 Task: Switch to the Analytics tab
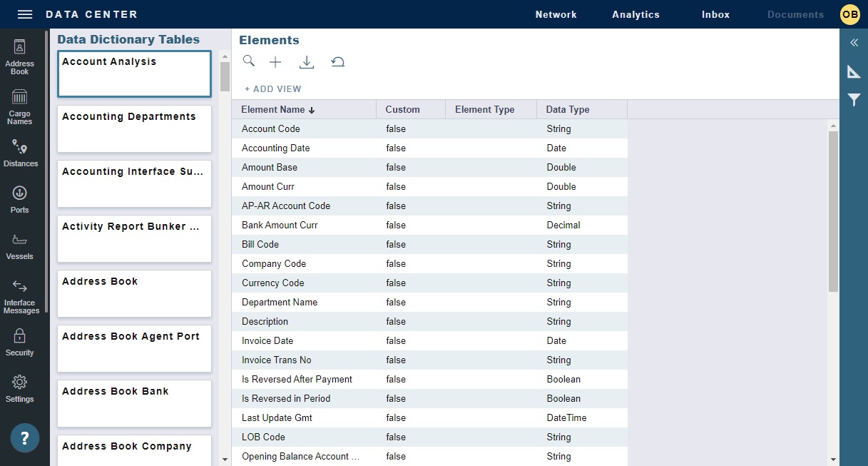[635, 14]
